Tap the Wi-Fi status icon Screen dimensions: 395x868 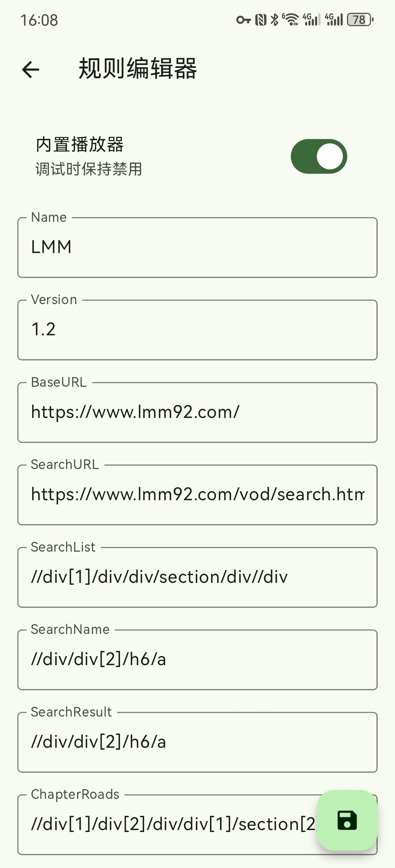(290, 20)
